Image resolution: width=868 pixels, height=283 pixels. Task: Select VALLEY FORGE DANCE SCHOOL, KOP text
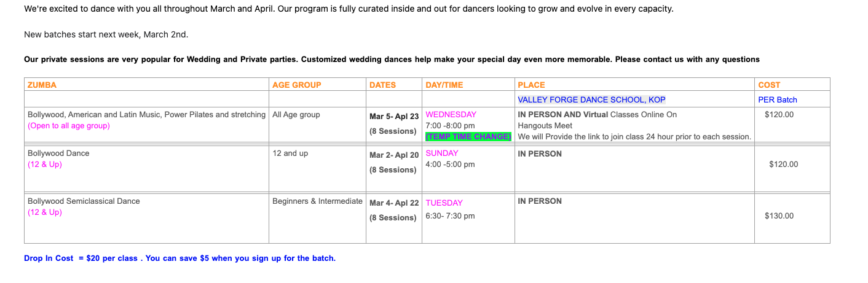tap(591, 99)
